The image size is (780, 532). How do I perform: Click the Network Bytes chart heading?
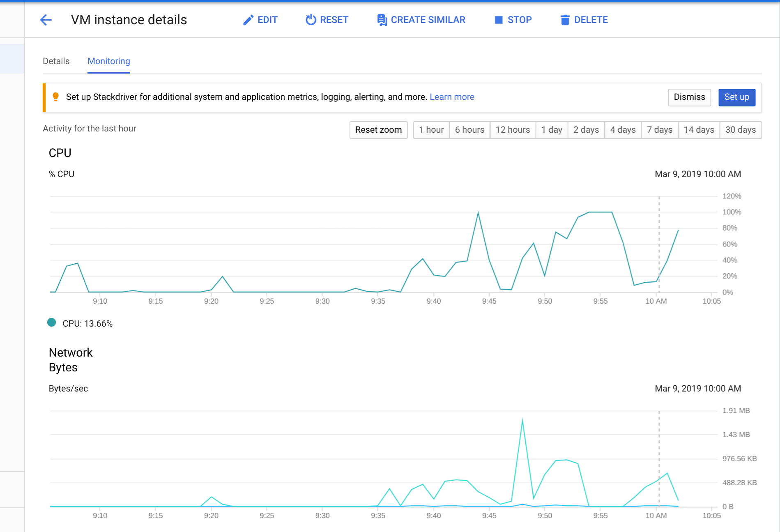[71, 360]
